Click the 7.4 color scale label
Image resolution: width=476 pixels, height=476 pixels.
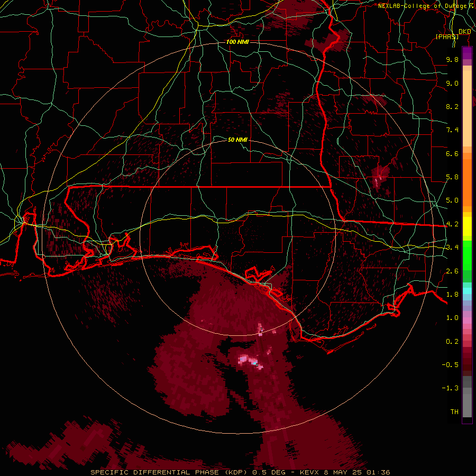coord(452,130)
